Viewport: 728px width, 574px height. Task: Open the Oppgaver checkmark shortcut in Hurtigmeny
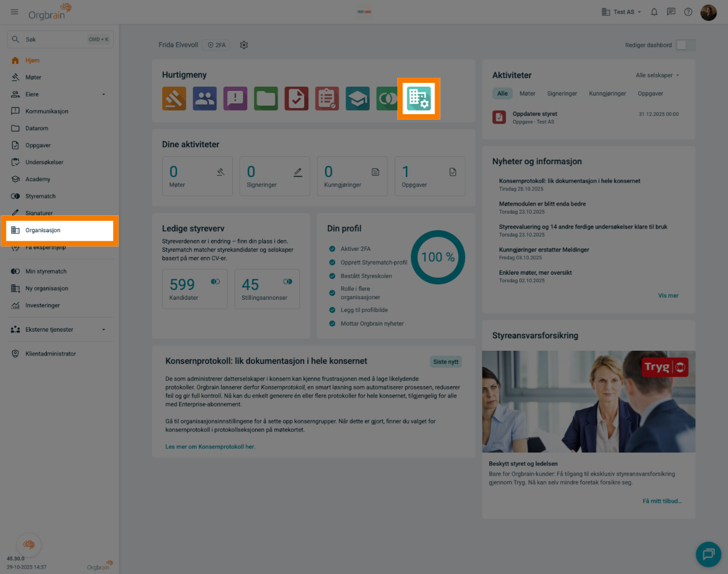point(296,98)
